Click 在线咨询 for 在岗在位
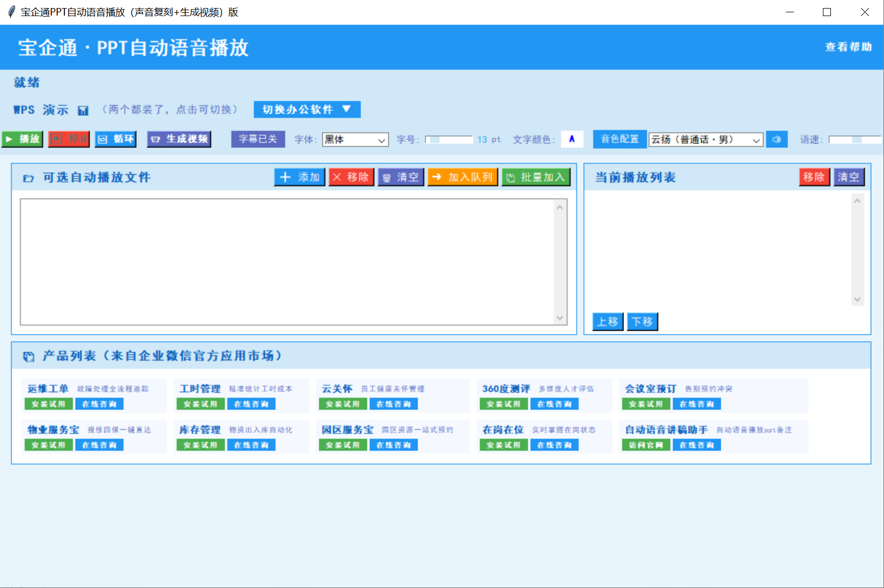 coord(554,445)
